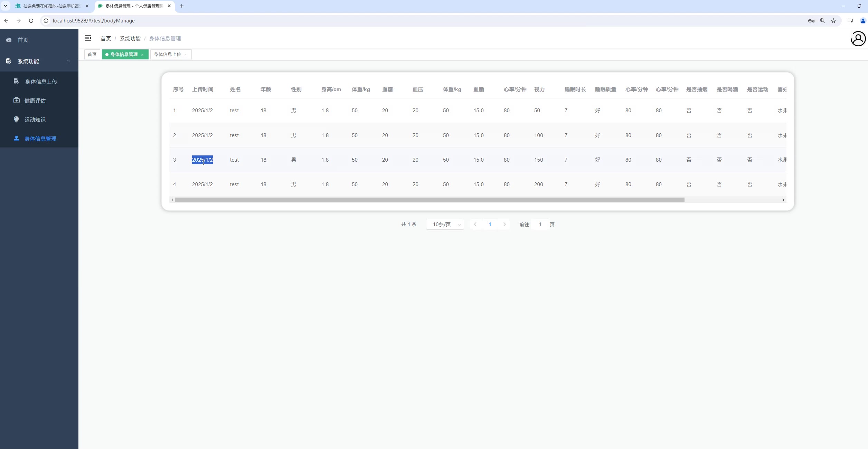Image resolution: width=868 pixels, height=449 pixels.
Task: Go to previous page arrow in pagination
Action: pyautogui.click(x=475, y=224)
